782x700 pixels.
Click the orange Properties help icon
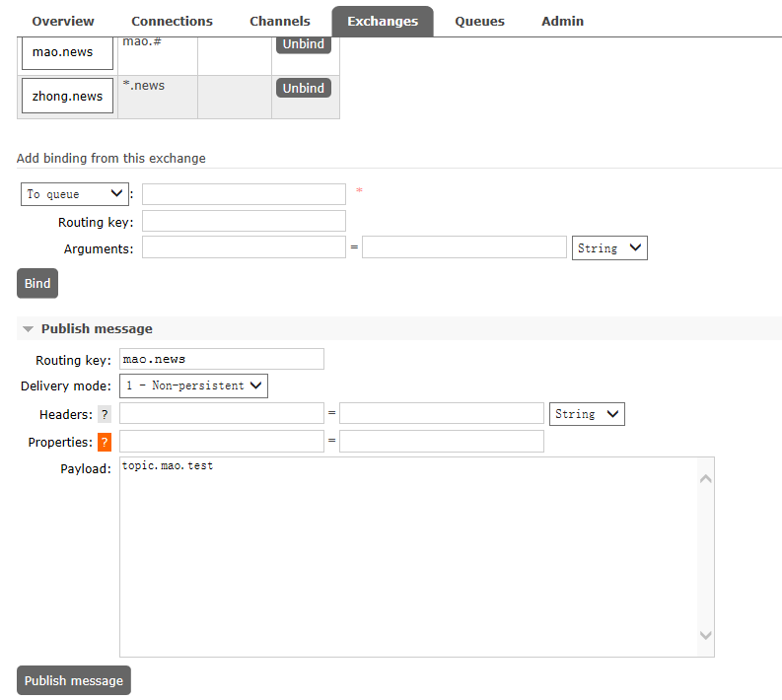click(105, 443)
